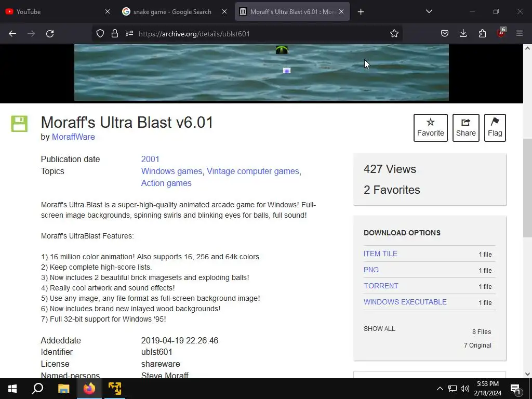Open the Windows notification center
Viewport: 532px width, 399px height.
[515, 389]
